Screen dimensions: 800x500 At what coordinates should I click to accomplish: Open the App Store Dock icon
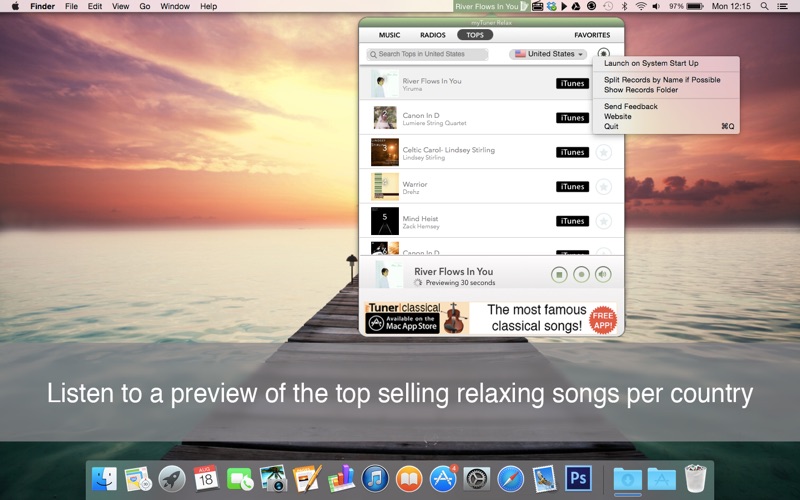click(x=443, y=480)
